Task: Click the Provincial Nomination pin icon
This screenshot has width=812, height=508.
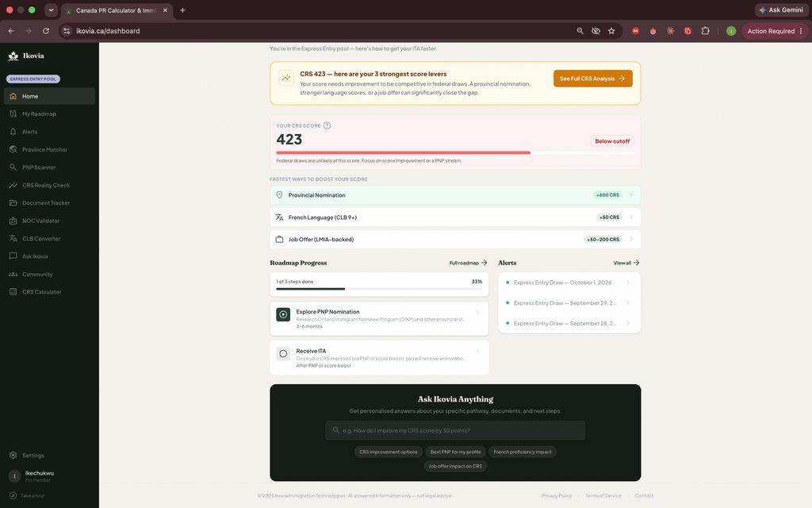Action: [x=279, y=195]
